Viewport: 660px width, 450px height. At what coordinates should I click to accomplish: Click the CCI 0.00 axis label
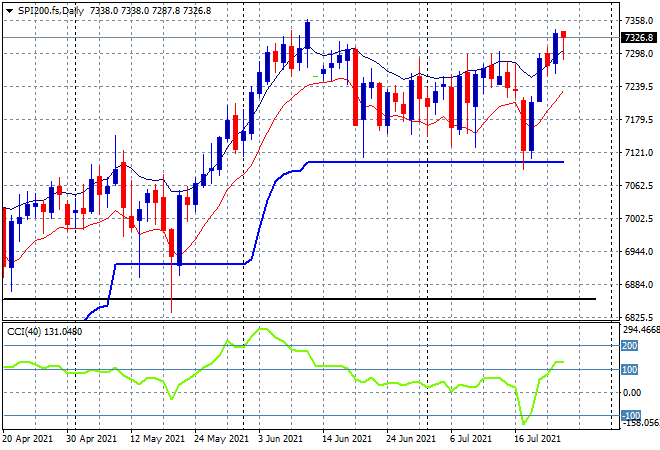[x=632, y=393]
